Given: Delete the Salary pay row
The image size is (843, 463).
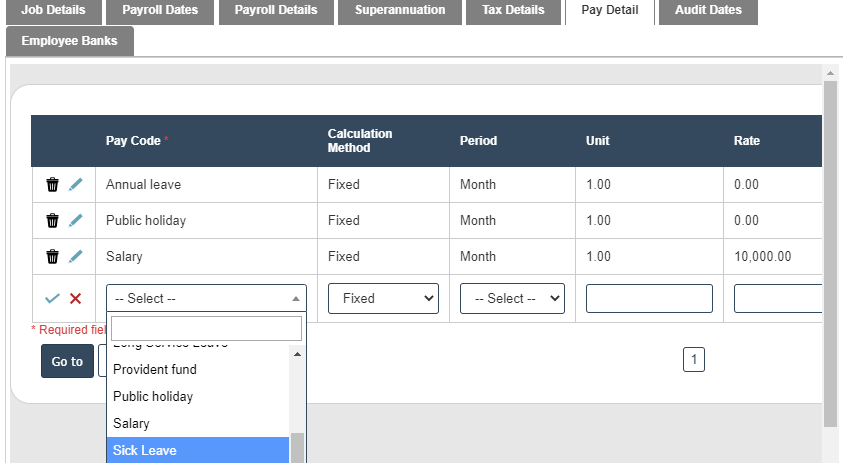Looking at the screenshot, I should tap(52, 257).
